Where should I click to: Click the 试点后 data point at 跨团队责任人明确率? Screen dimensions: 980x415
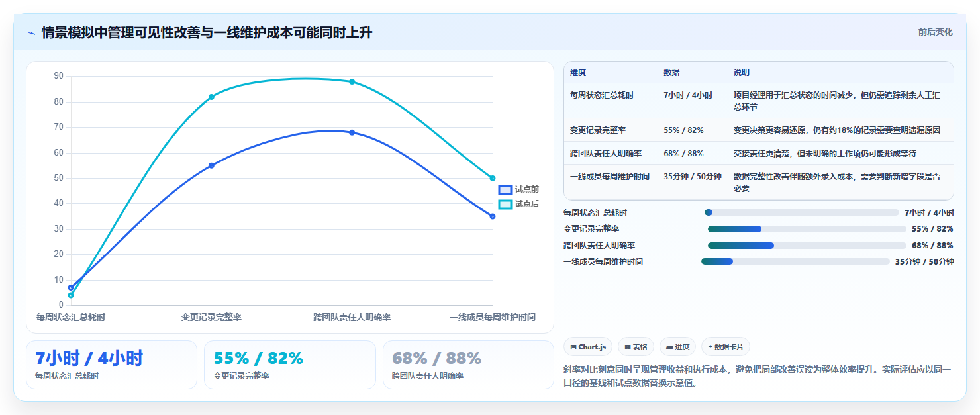coord(352,81)
